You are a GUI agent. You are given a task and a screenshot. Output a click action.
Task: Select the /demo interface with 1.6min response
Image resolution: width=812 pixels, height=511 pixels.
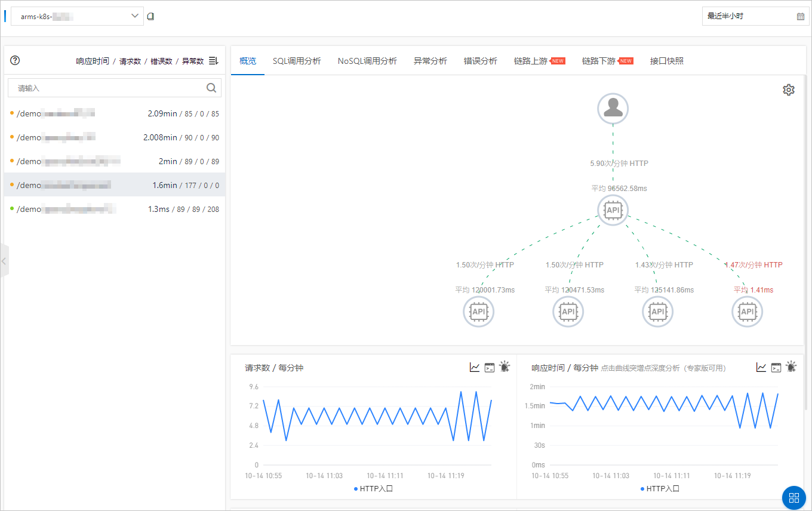115,185
